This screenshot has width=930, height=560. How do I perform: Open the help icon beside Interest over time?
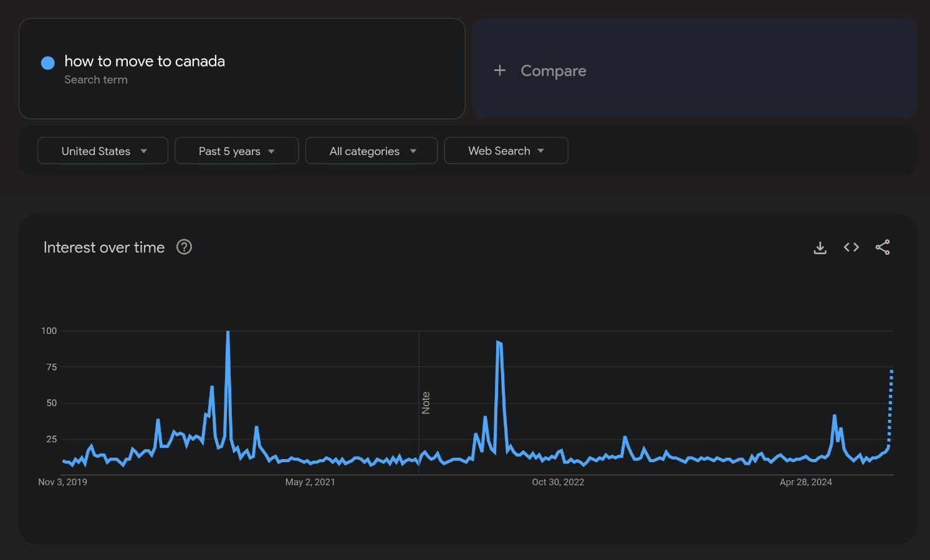click(184, 247)
